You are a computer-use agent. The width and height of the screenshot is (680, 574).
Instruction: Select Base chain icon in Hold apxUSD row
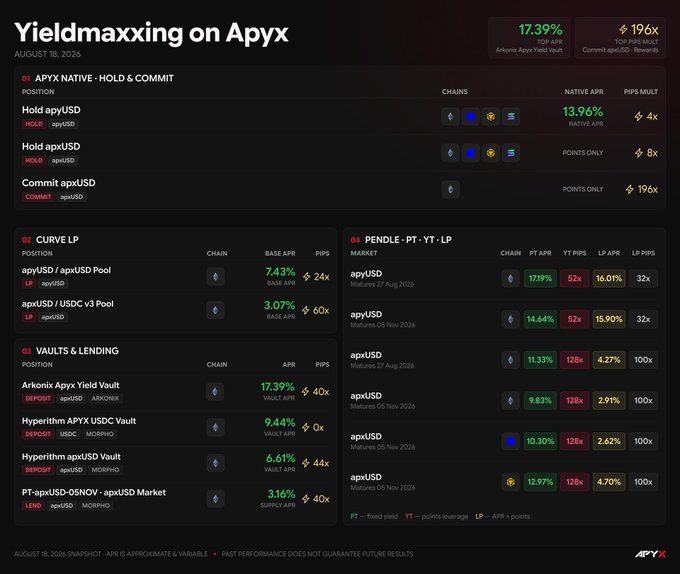[471, 153]
